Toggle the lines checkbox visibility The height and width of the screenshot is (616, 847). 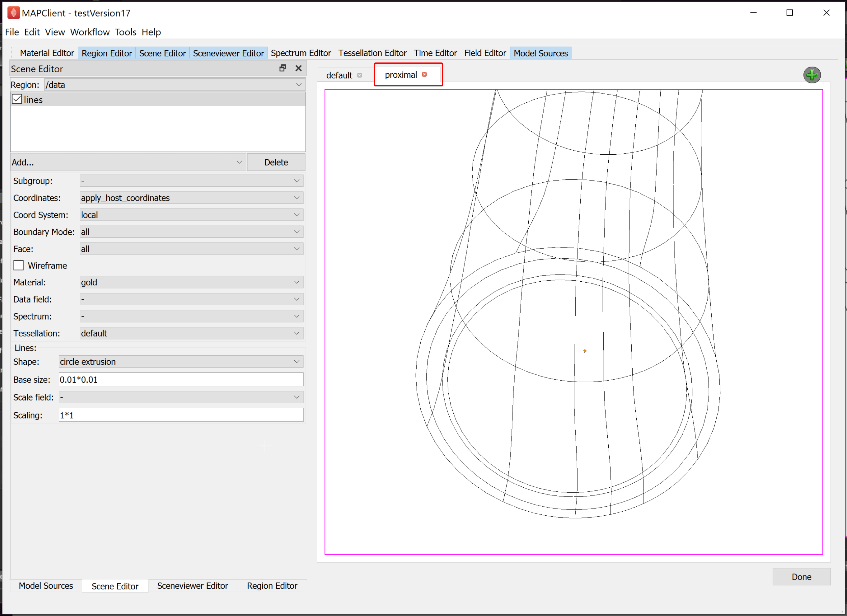16,99
